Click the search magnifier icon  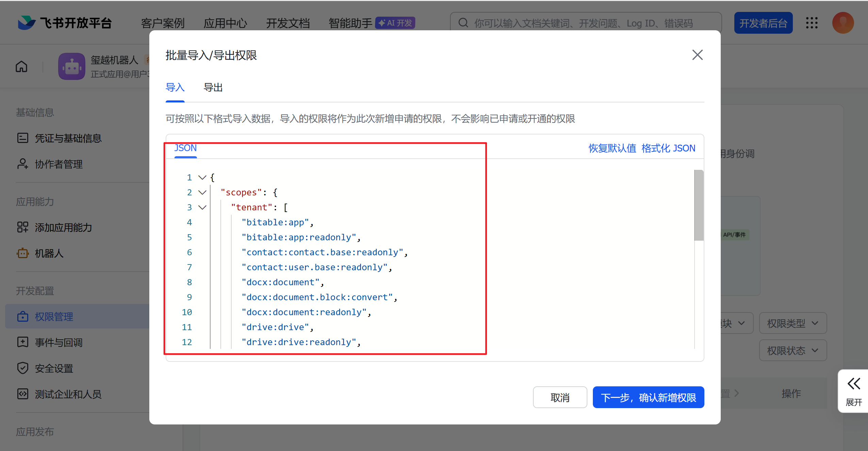pos(463,23)
